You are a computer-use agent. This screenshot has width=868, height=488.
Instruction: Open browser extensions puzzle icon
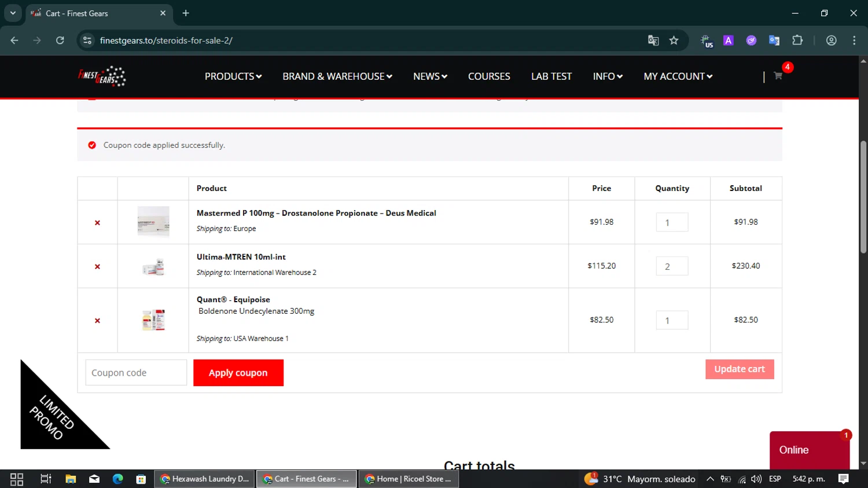[797, 41]
